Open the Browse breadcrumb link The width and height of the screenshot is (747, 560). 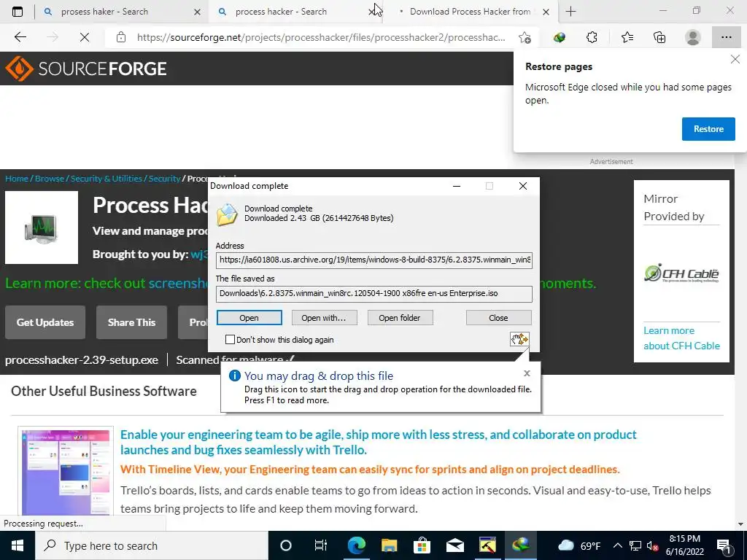tap(50, 179)
